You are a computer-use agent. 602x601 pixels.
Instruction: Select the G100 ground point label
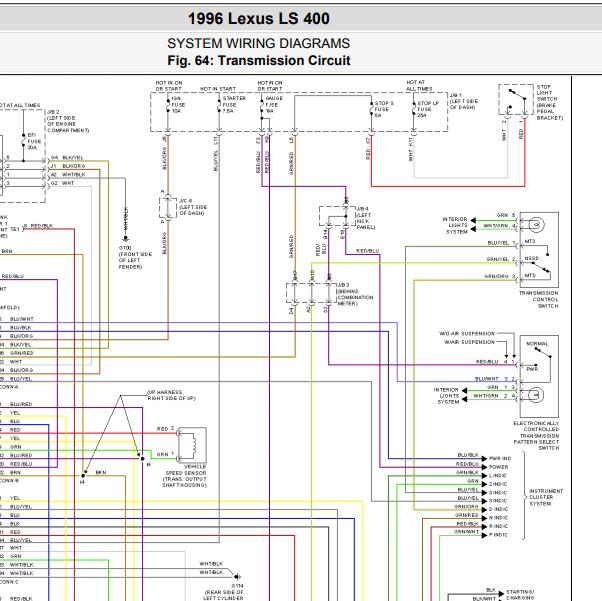[135, 257]
